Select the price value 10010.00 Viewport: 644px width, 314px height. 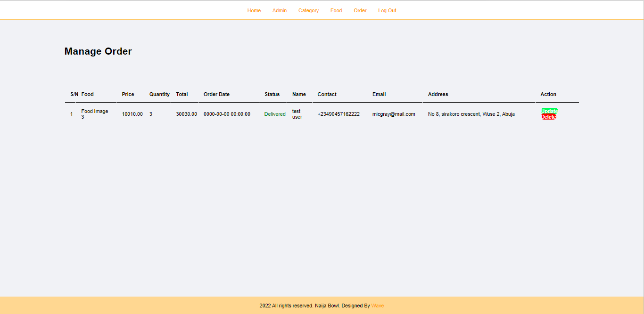click(x=132, y=114)
